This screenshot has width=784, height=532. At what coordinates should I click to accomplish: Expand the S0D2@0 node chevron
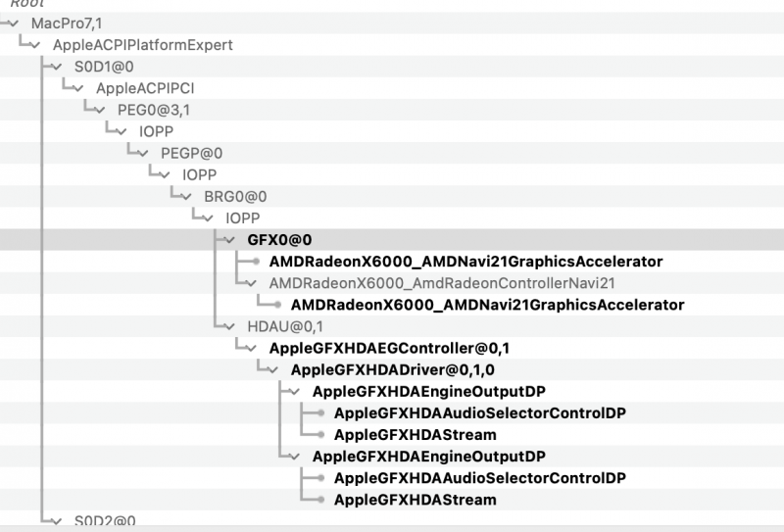tap(57, 521)
